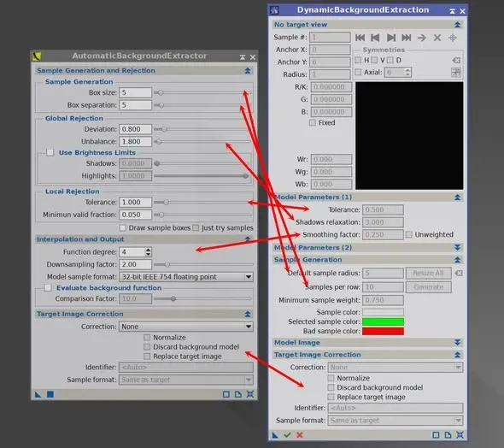Image resolution: width=504 pixels, height=448 pixels.
Task: Click the new instance triangle in AutomaticBackgroundExtractor
Action: pos(38,394)
